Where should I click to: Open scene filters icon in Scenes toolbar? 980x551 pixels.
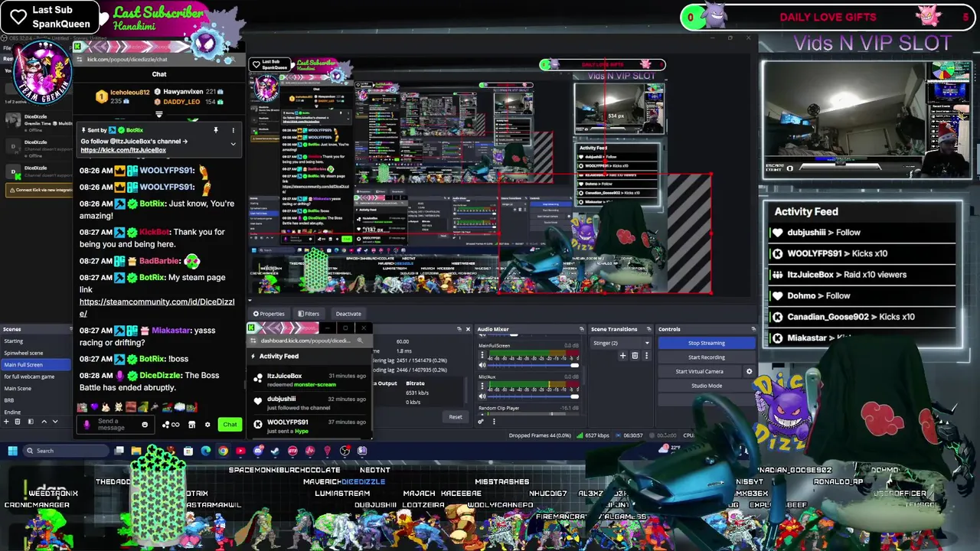31,422
